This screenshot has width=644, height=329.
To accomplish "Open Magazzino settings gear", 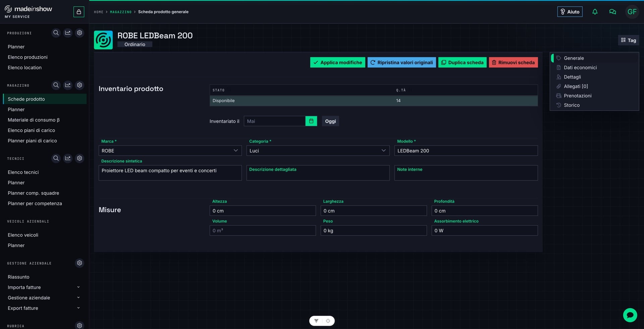I will coord(79,85).
